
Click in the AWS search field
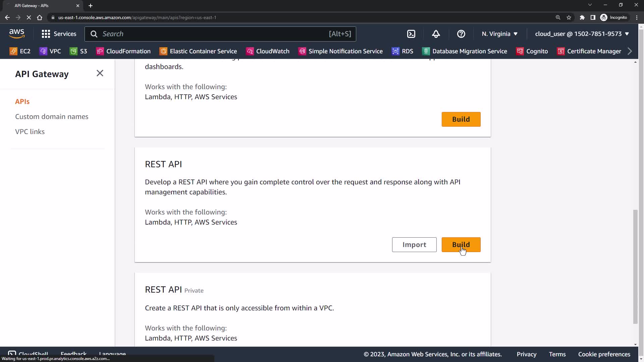click(x=215, y=34)
